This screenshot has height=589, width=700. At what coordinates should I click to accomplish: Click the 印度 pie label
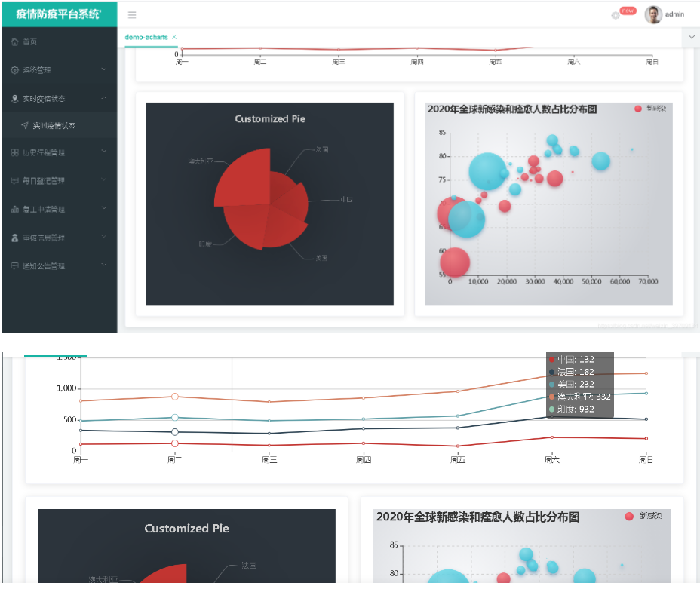pos(205,244)
